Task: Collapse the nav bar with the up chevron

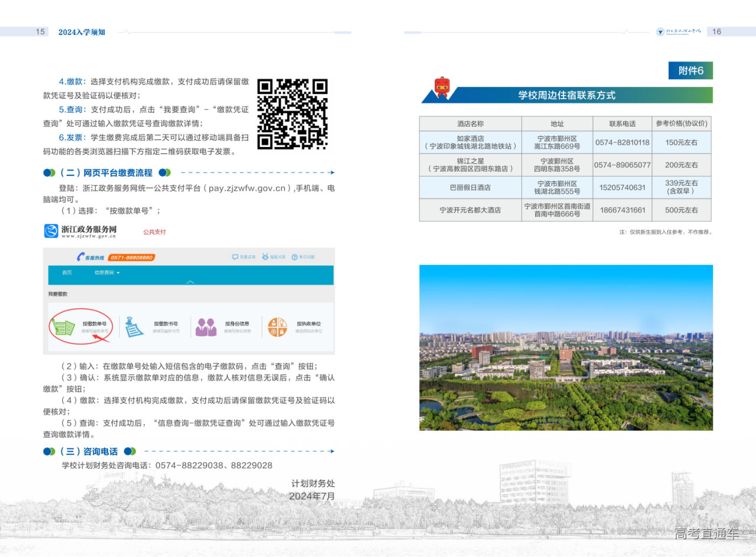Action: tap(190, 282)
